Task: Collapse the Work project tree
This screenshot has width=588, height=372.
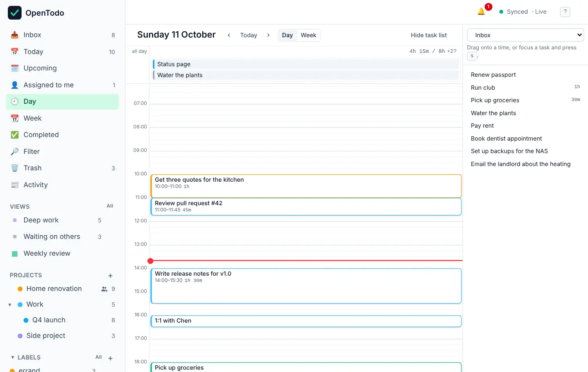Action: tap(10, 305)
